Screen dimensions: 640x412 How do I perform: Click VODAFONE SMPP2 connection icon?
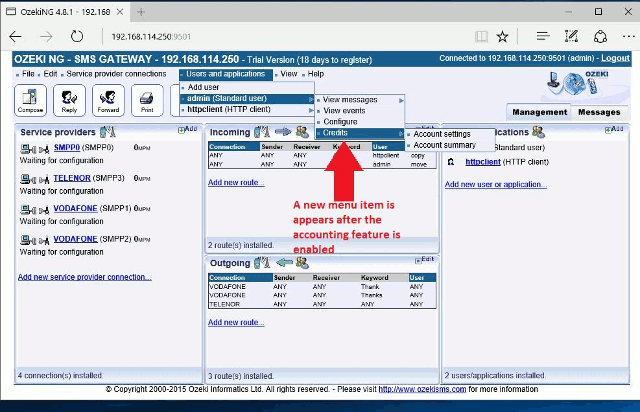click(x=35, y=240)
